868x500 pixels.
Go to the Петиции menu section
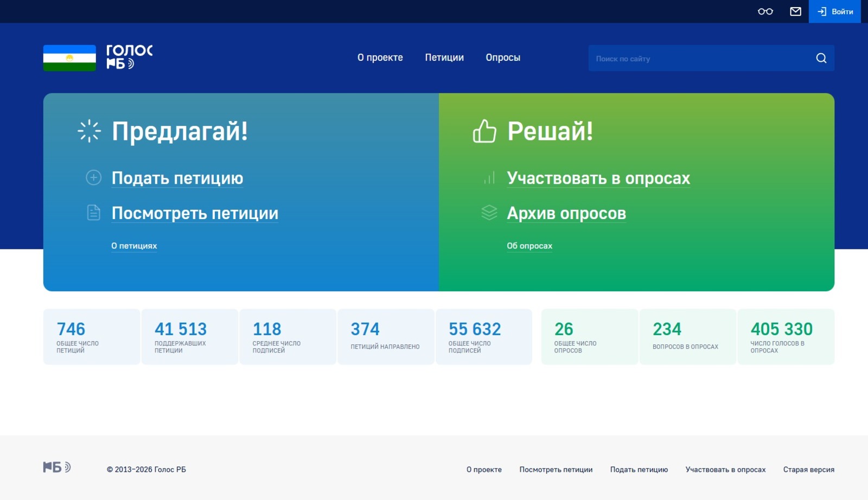click(x=444, y=57)
